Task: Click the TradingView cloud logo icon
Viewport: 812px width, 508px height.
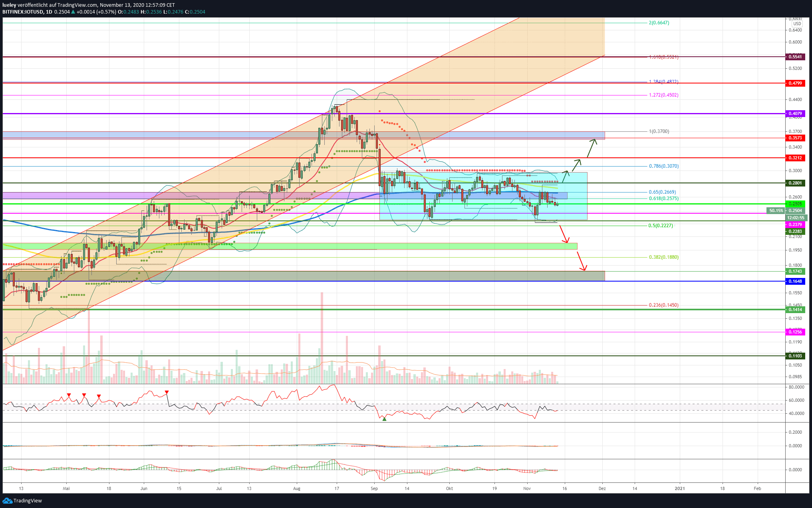Action: [x=7, y=500]
